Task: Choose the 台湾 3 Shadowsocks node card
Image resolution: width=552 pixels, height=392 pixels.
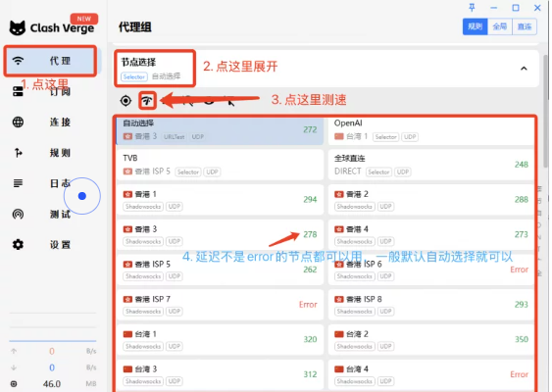Action: coord(220,374)
